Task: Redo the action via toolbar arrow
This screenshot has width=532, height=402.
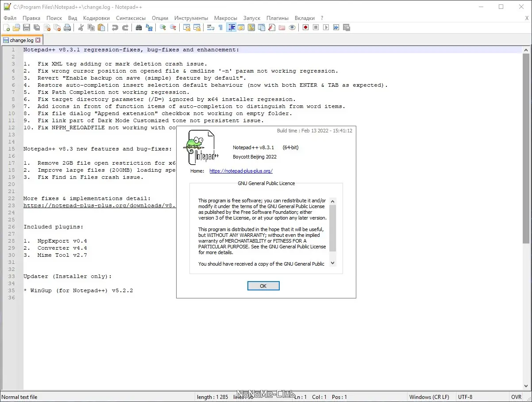Action: point(125,27)
